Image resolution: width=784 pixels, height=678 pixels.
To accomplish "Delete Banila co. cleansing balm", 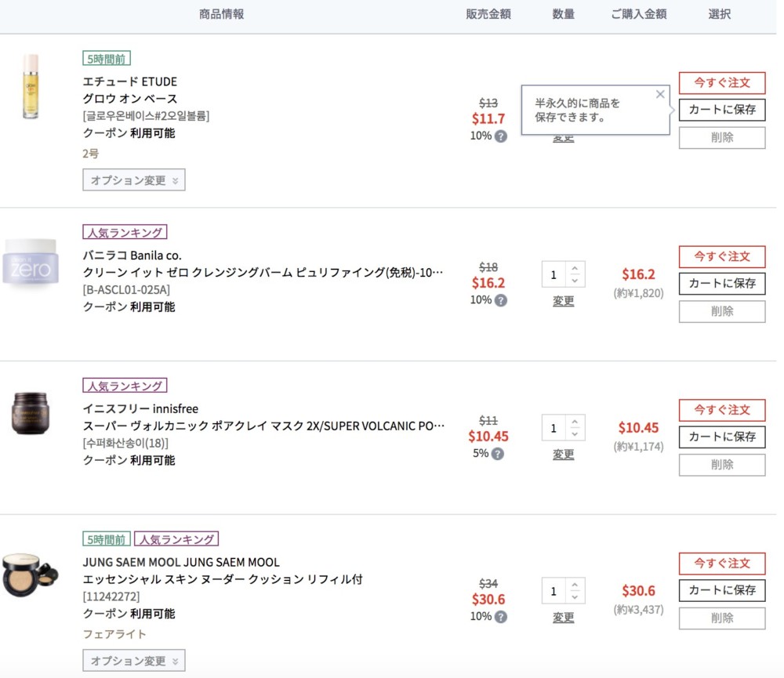I will (722, 311).
